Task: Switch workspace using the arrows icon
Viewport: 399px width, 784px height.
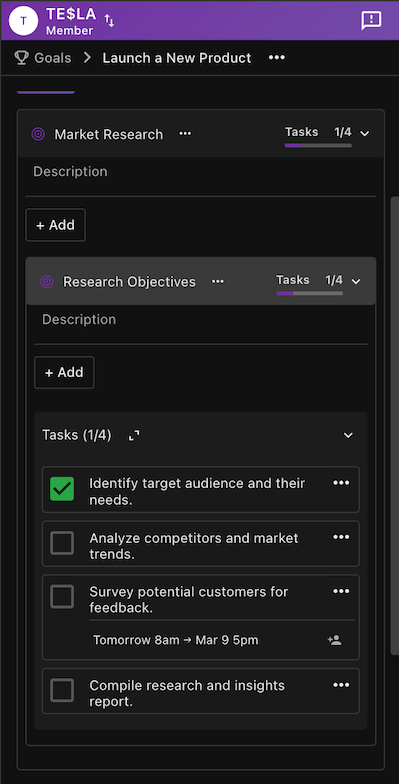Action: (109, 21)
